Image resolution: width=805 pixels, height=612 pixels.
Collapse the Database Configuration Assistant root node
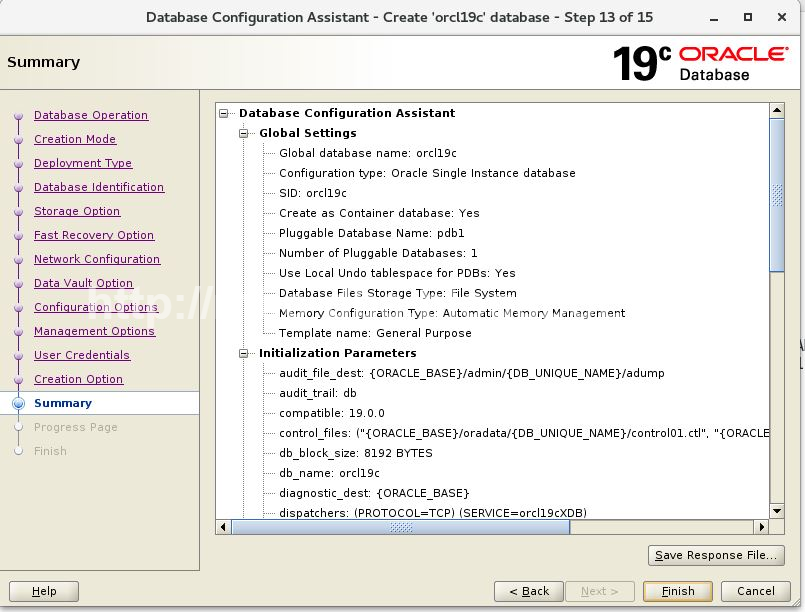(224, 113)
